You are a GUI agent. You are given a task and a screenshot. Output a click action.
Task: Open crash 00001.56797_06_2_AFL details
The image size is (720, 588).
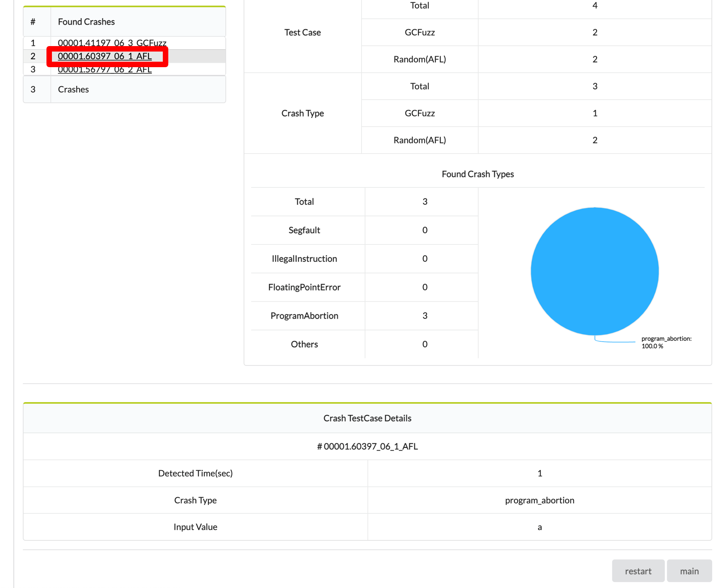(105, 69)
